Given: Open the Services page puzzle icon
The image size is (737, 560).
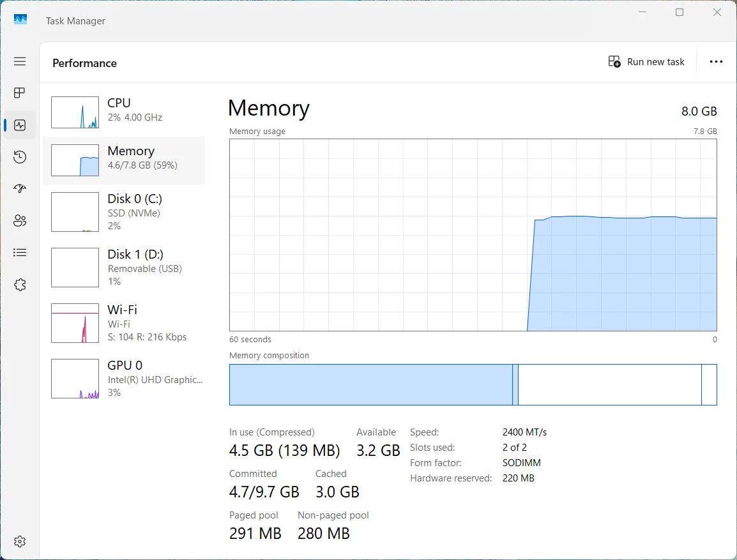Looking at the screenshot, I should [20, 285].
